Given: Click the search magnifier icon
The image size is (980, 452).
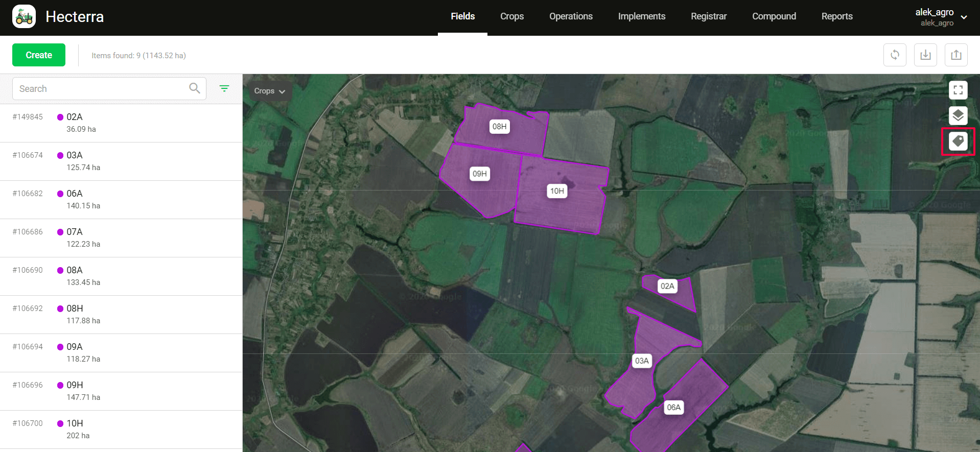Looking at the screenshot, I should coord(194,88).
